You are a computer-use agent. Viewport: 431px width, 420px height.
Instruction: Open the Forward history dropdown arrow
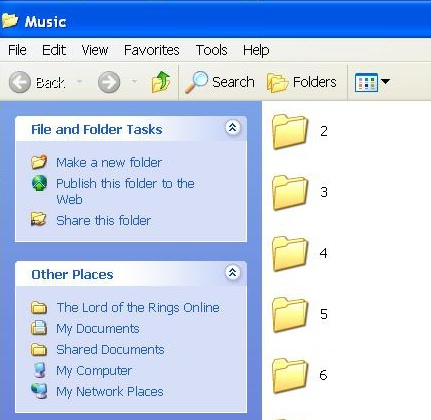(134, 81)
